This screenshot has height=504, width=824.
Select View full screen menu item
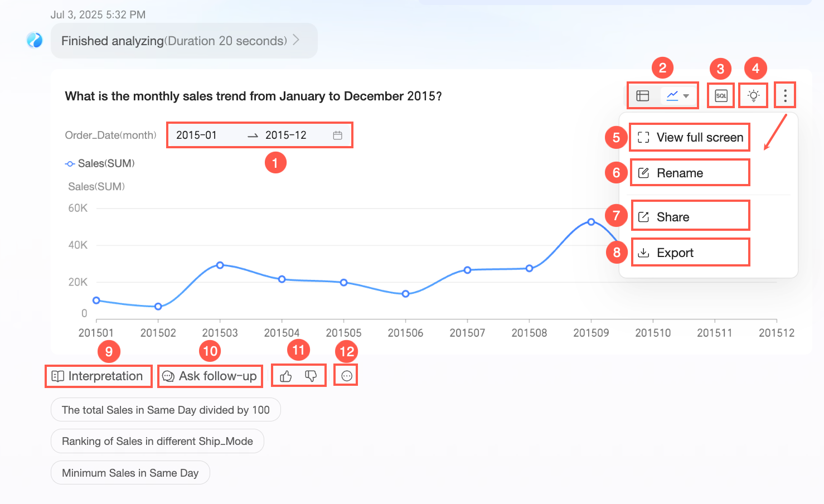pyautogui.click(x=690, y=138)
